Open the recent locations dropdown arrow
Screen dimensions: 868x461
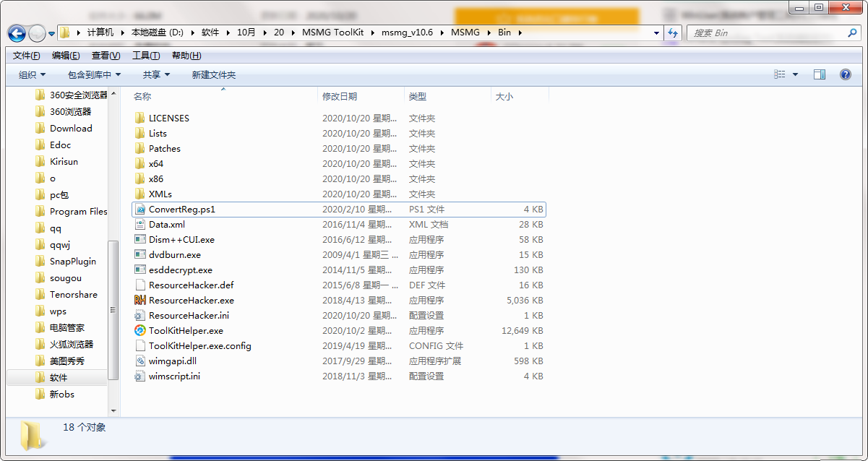click(x=51, y=33)
